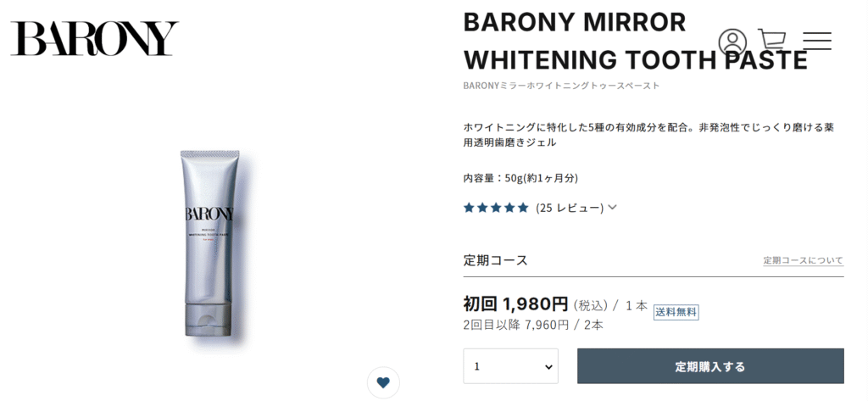Click the 初回 1,980円 price text
This screenshot has height=401, width=868.
tap(516, 304)
